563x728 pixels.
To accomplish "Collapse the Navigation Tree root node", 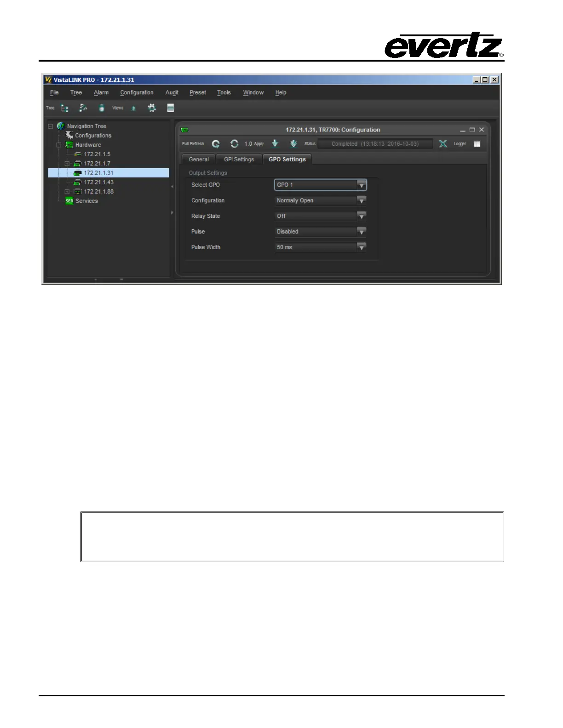I will click(x=51, y=126).
